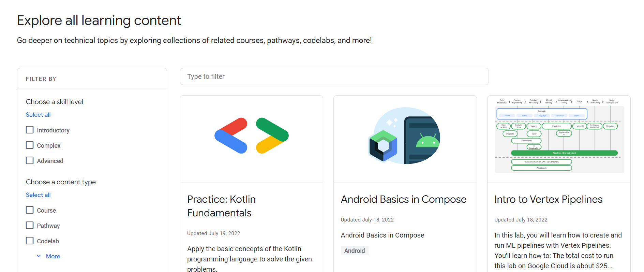Click the Vertex Pipelines lab description text
644x272 pixels.
point(558,250)
